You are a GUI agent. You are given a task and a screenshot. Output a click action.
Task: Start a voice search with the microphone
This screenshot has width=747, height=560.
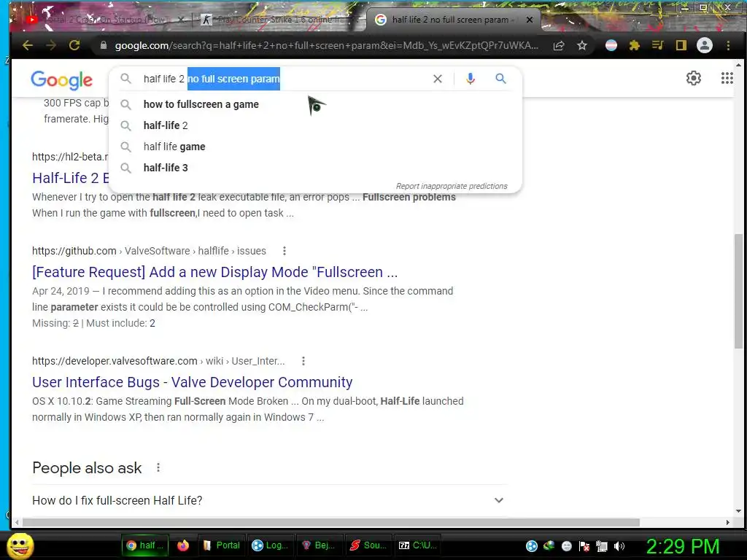point(471,79)
